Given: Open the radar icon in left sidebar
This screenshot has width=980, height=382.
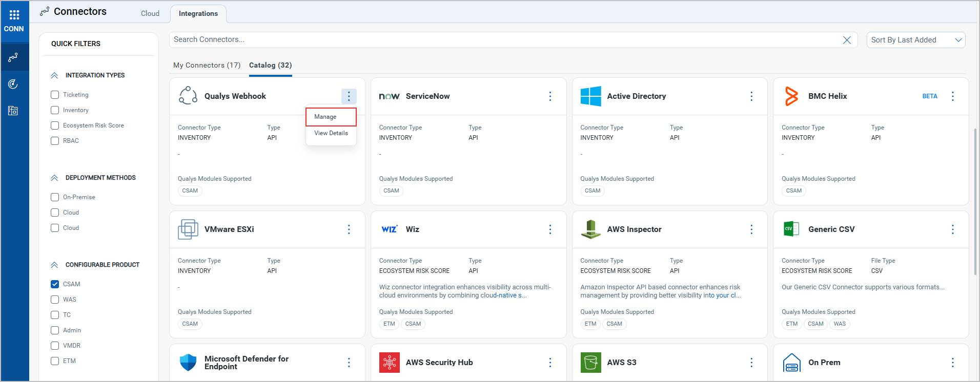Looking at the screenshot, I should pos(13,84).
